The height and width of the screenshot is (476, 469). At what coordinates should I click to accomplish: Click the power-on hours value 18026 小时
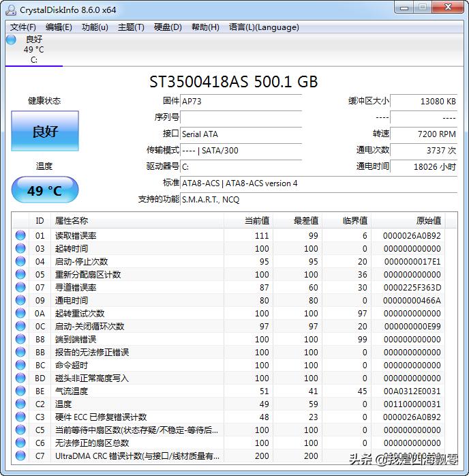tap(423, 166)
